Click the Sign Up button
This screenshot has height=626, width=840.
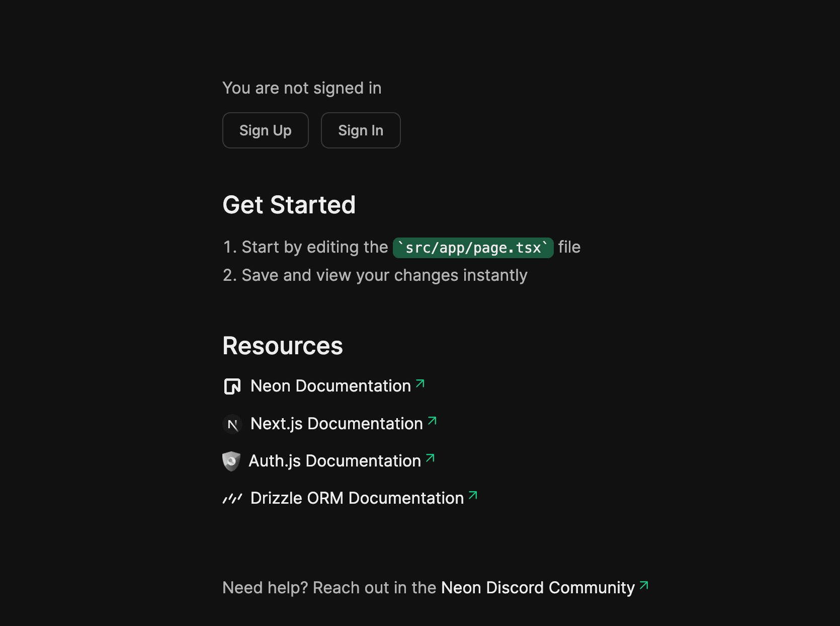click(266, 130)
